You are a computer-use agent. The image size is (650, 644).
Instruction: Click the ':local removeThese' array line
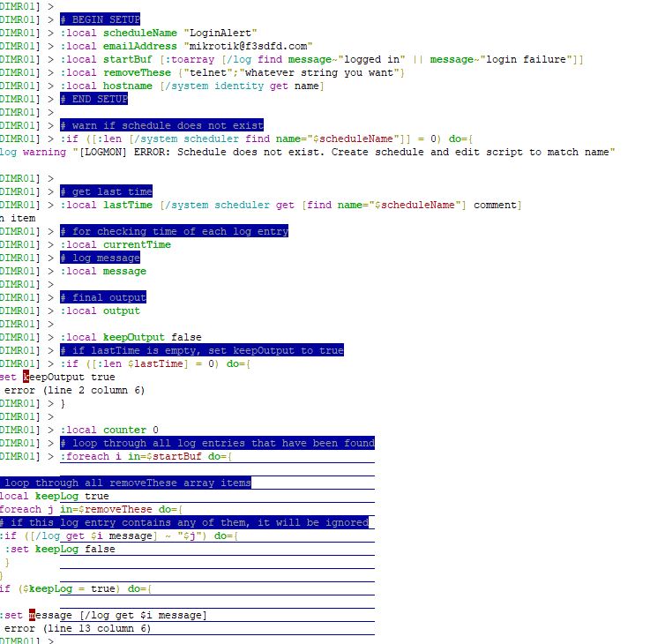tap(232, 72)
